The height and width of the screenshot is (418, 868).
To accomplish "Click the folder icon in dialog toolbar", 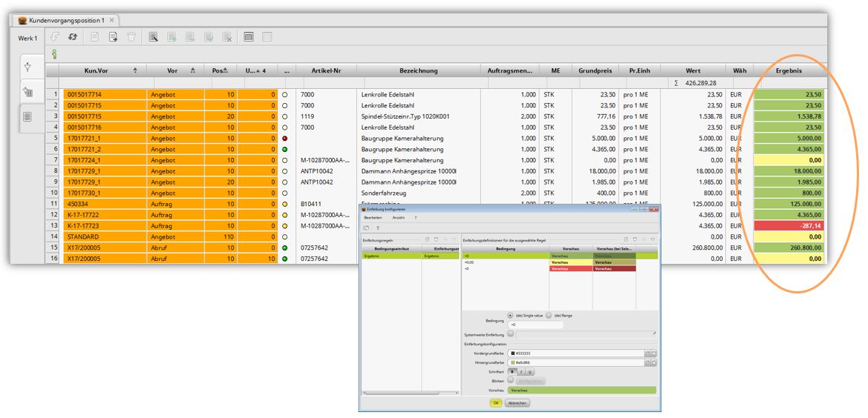I will (366, 228).
